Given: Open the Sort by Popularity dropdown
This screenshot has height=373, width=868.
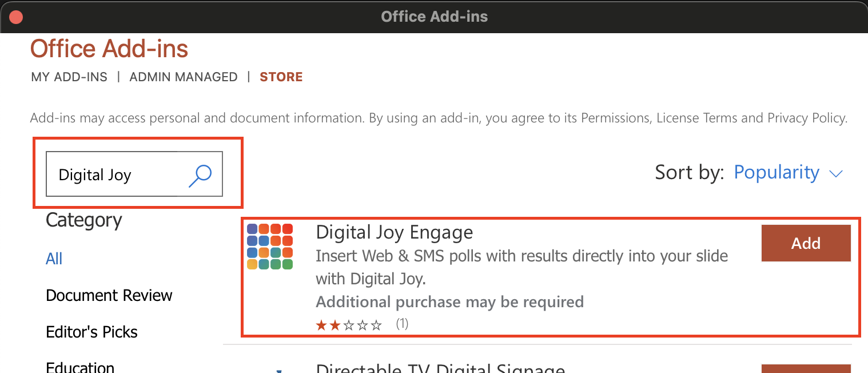Looking at the screenshot, I should [789, 173].
